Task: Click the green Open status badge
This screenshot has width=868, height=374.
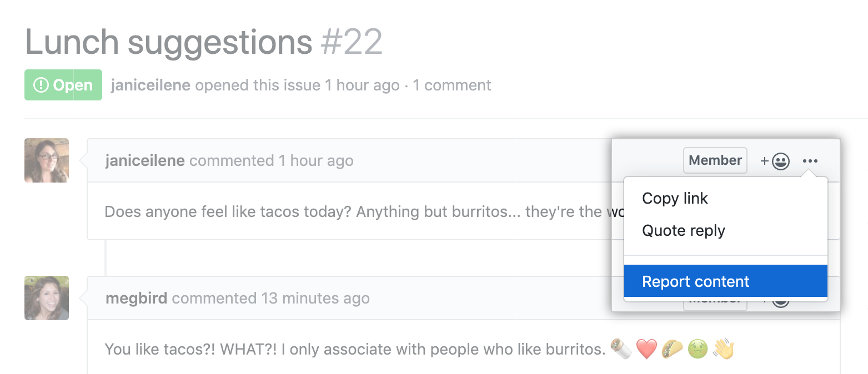Action: point(63,84)
